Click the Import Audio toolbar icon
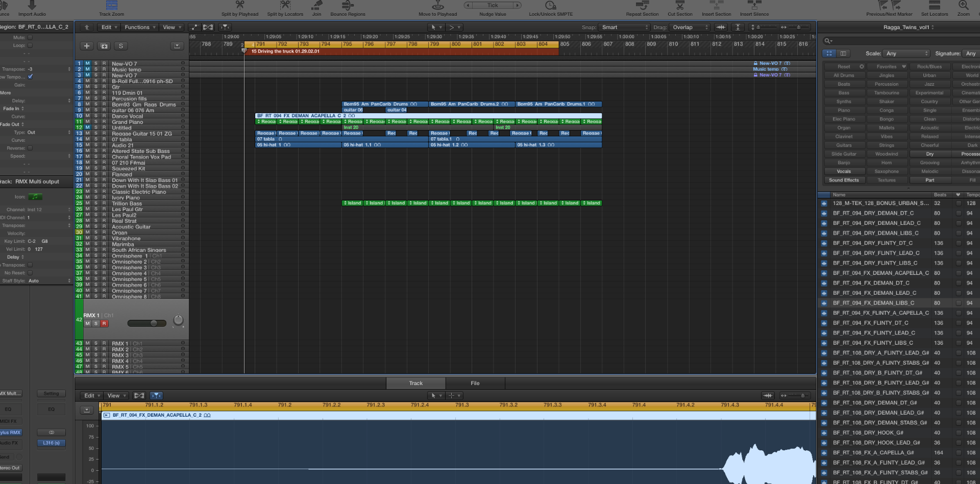Viewport: 980px width, 484px height. (x=32, y=5)
